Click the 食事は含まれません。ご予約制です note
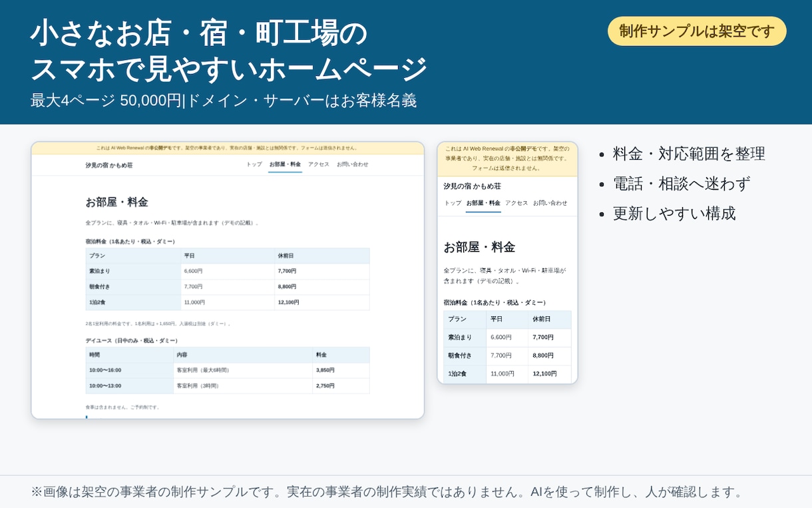Screen dimensions: 812x508 pyautogui.click(x=122, y=407)
